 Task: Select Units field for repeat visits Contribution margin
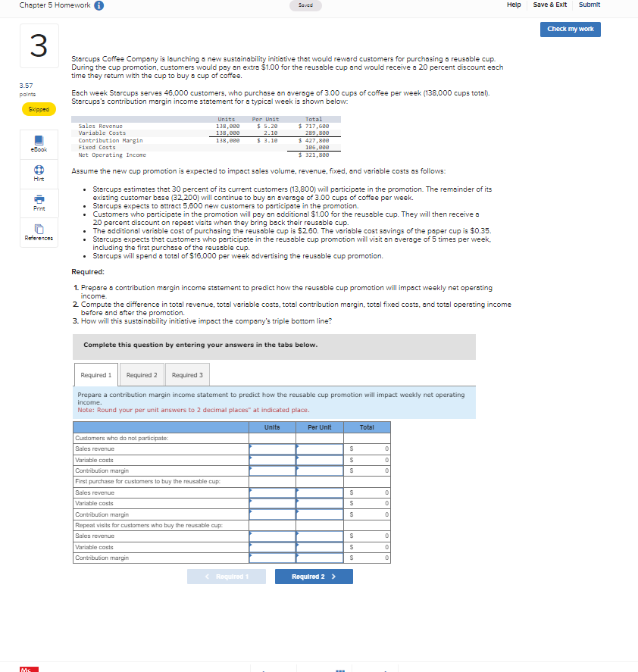pos(272,558)
